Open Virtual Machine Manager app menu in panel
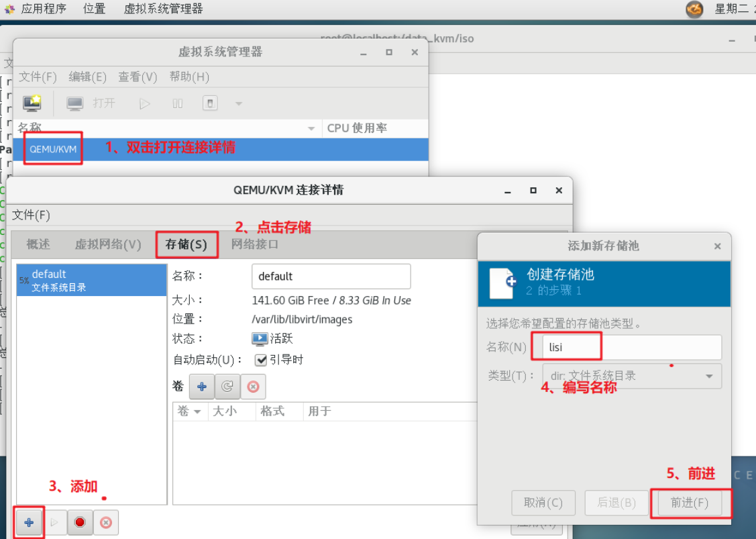 click(164, 9)
